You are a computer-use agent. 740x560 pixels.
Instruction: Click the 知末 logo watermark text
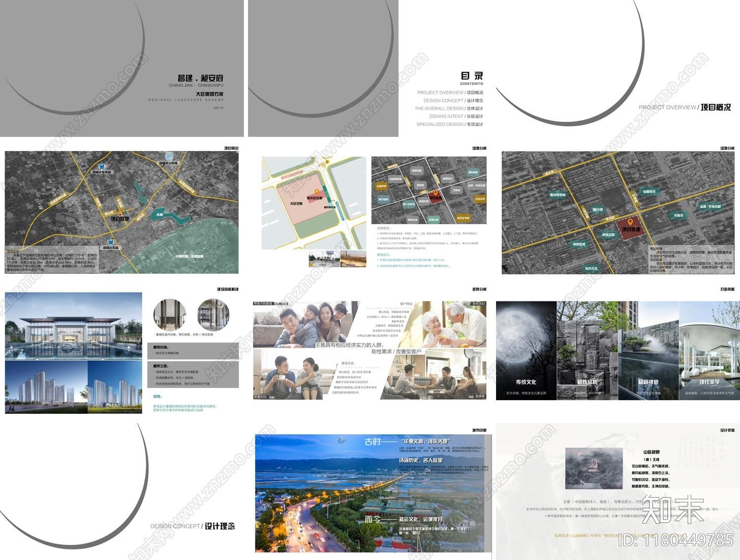pos(672,509)
